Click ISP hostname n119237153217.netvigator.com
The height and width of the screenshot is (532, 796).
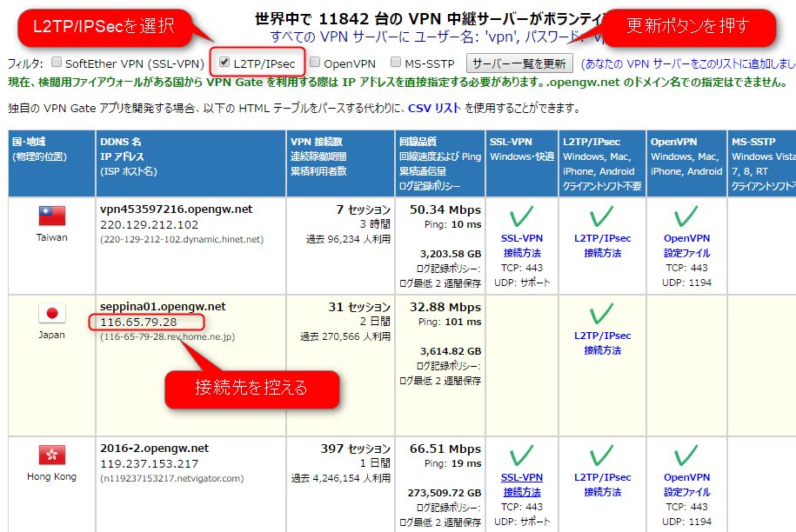tap(171, 479)
